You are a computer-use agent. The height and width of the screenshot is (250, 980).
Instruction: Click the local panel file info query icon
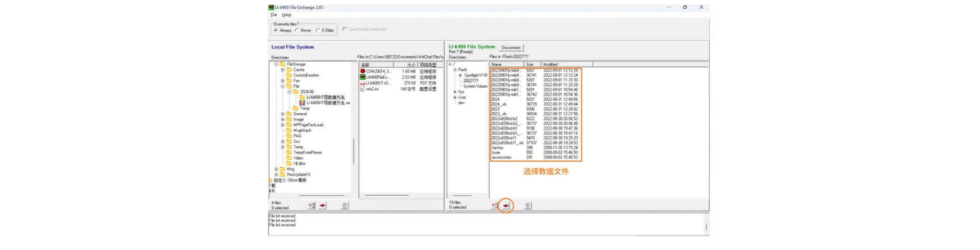tap(311, 206)
